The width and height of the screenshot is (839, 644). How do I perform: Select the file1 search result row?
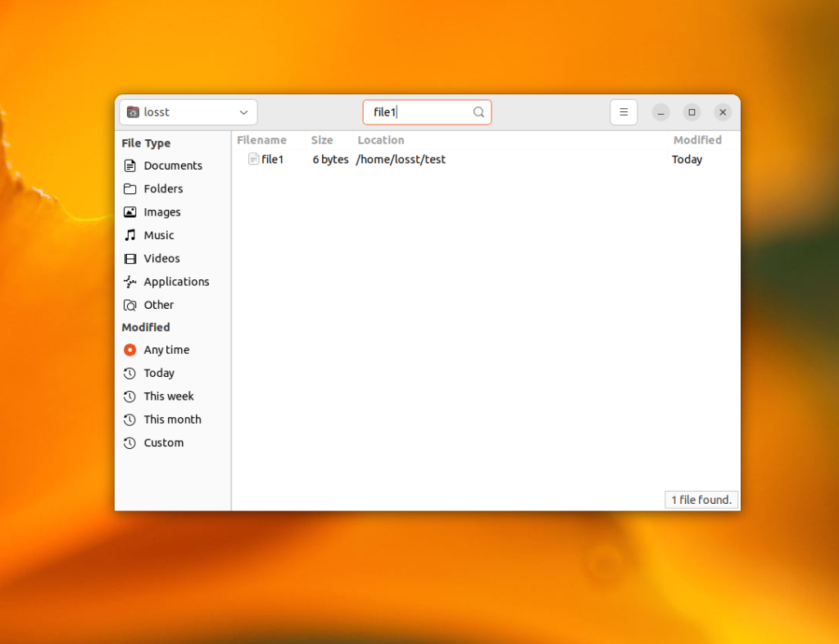[x=486, y=160]
